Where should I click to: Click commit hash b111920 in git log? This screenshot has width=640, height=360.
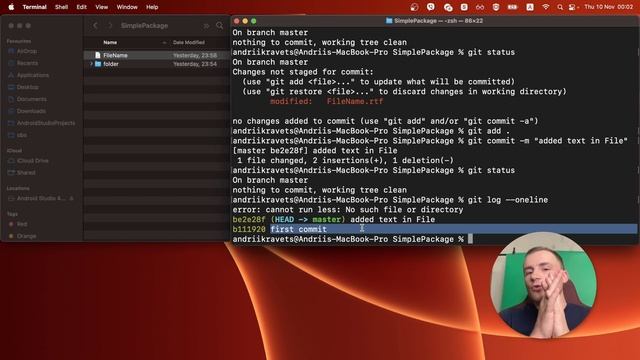tap(249, 229)
